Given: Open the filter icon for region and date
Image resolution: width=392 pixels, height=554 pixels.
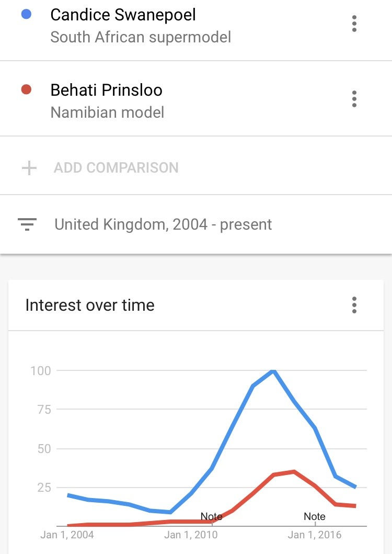Looking at the screenshot, I should pyautogui.click(x=27, y=224).
